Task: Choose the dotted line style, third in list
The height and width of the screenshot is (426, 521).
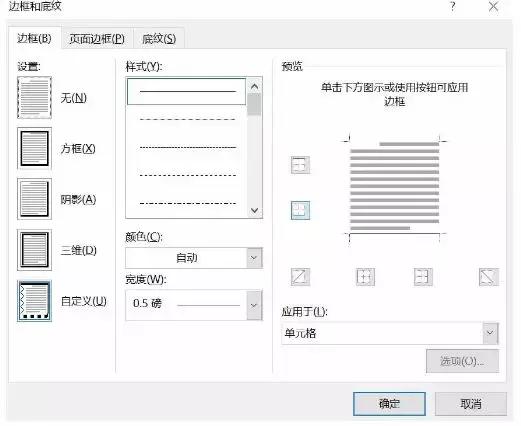Action: click(x=187, y=147)
